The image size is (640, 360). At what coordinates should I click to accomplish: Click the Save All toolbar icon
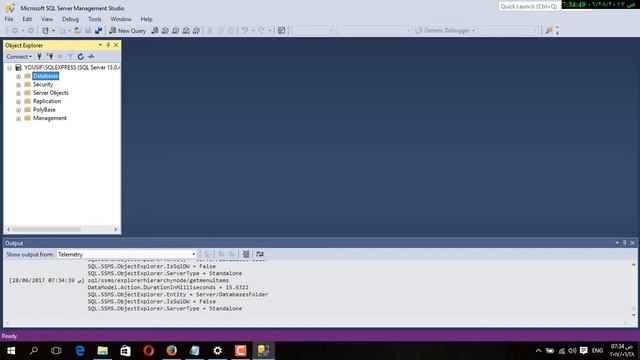pyautogui.click(x=98, y=31)
